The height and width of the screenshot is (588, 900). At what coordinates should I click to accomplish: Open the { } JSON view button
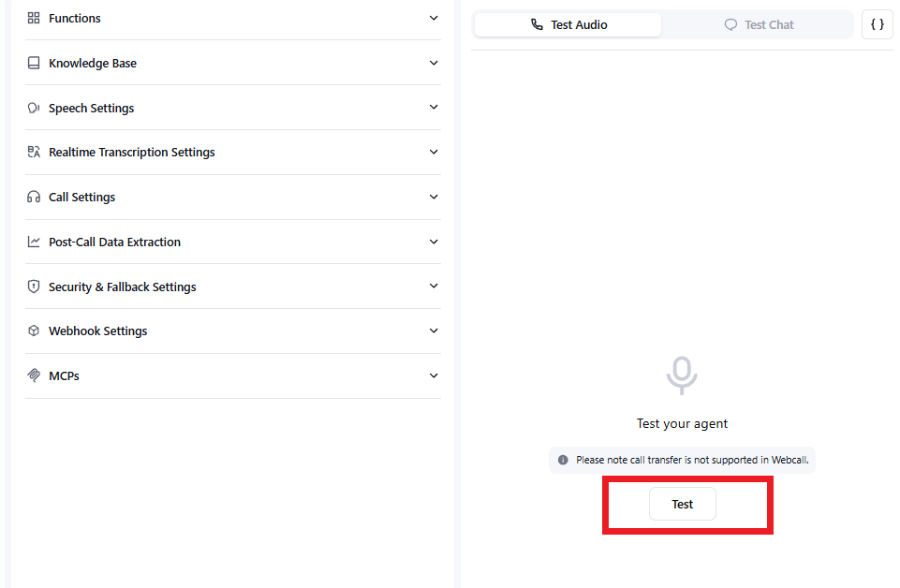coord(877,24)
